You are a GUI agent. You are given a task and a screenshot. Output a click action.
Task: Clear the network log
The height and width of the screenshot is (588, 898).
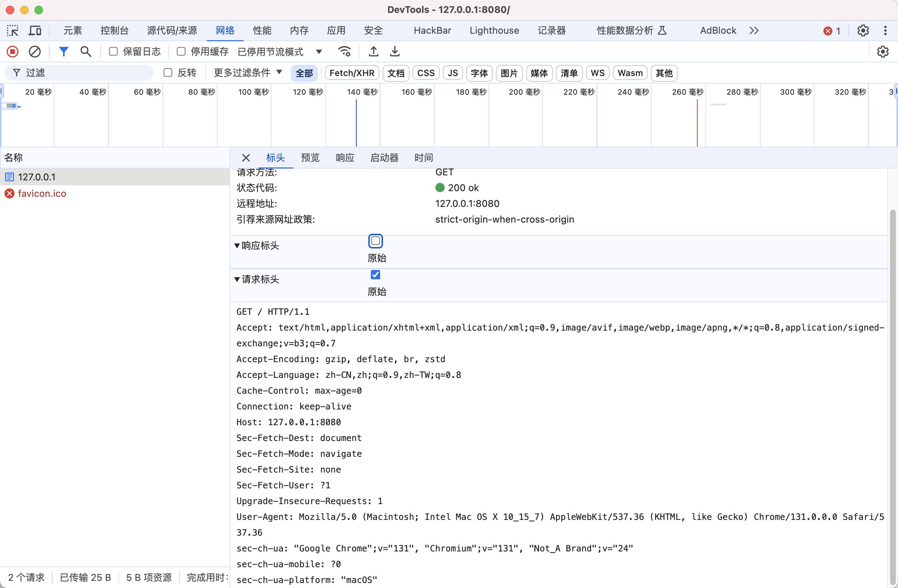(35, 52)
